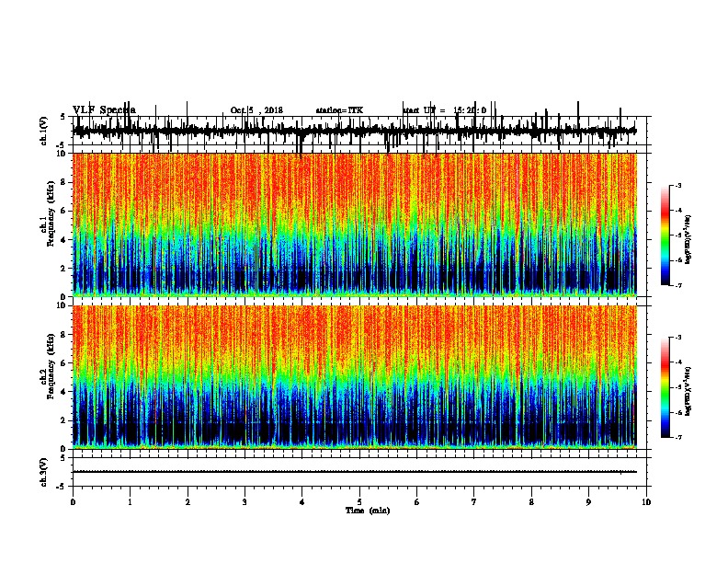The height and width of the screenshot is (563, 728).
Task: Click the "Time (min)" axis title
Action: tap(368, 511)
